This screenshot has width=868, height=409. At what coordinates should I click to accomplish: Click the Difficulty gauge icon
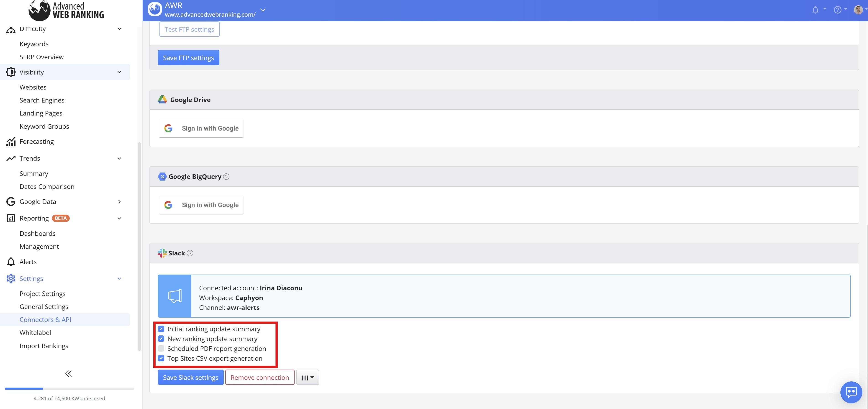point(11,30)
